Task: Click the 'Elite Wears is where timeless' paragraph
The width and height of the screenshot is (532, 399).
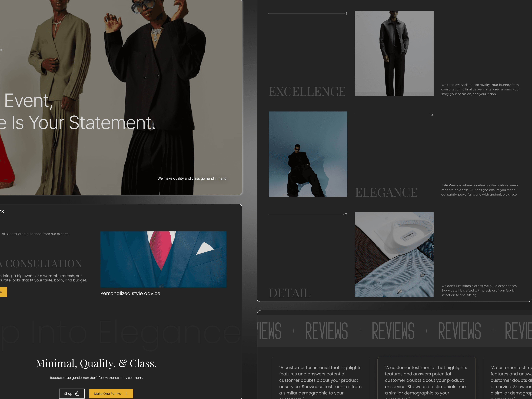Action: (480, 190)
